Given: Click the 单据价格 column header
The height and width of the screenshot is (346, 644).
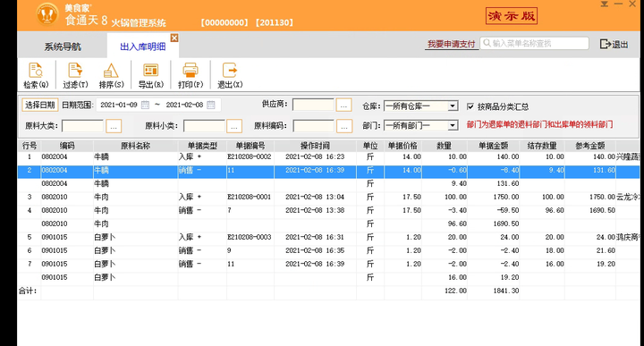Looking at the screenshot, I should pyautogui.click(x=402, y=146).
